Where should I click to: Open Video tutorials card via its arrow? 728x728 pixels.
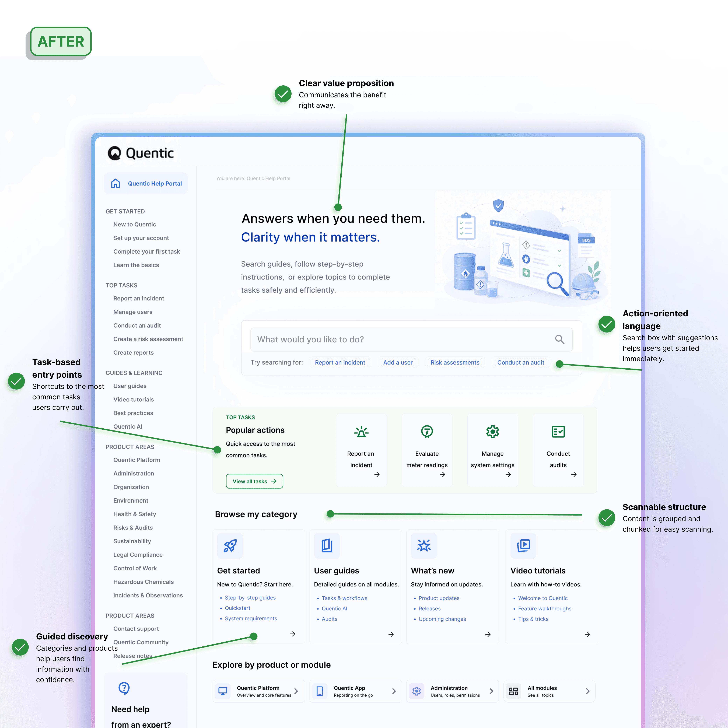[x=587, y=635]
